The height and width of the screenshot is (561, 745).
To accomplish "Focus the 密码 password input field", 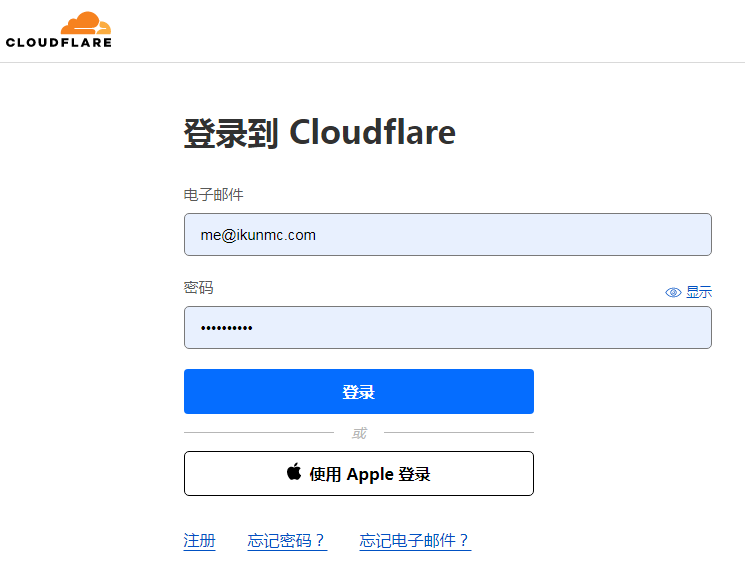I will (x=447, y=327).
